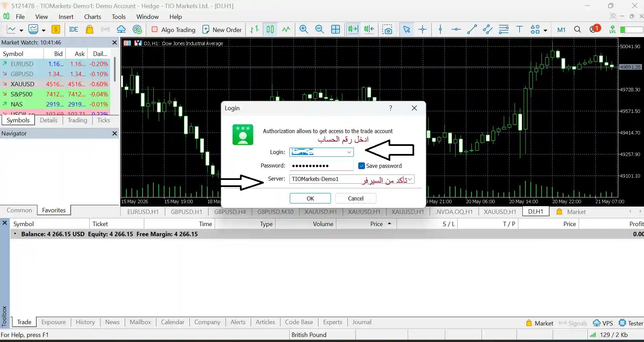Open the shapes objects dropdown arrow
This screenshot has height=342, width=644.
point(545,30)
